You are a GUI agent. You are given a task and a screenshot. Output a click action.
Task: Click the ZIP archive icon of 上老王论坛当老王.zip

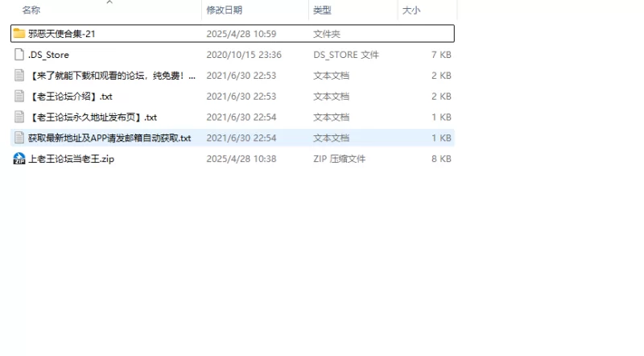19,159
